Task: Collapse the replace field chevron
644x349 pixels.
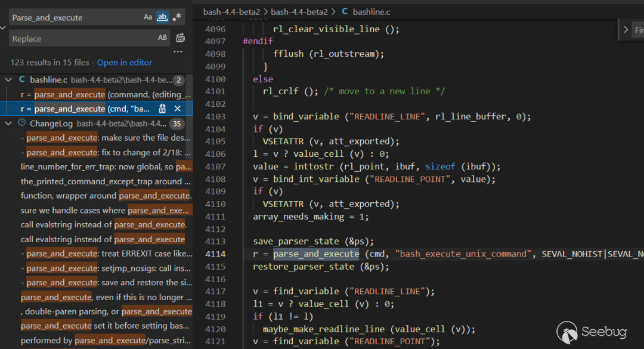Action: click(2, 27)
